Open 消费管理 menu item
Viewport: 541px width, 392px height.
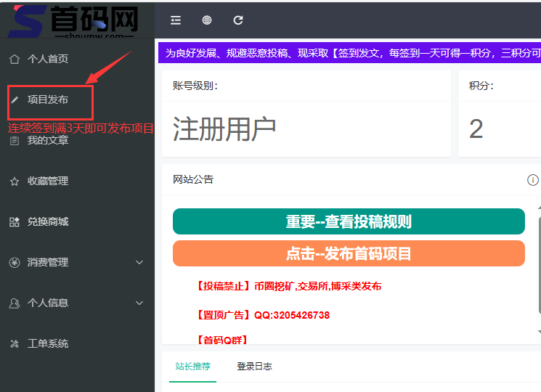(77, 263)
